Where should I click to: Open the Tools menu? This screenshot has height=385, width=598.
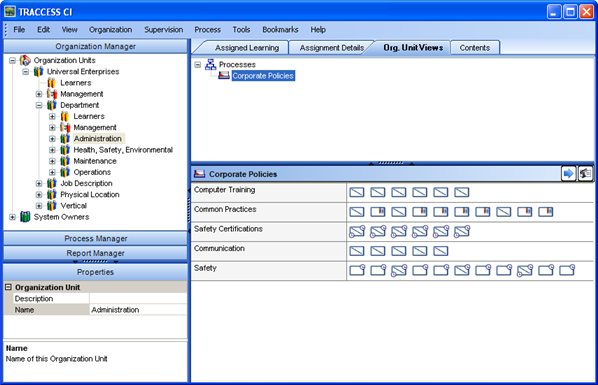click(x=241, y=29)
